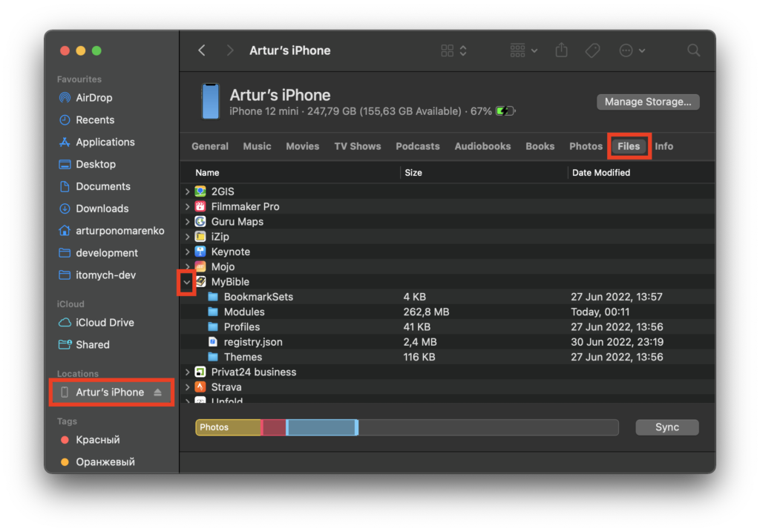This screenshot has height=532, width=760.
Task: Open the Shared iCloud folder
Action: [93, 345]
